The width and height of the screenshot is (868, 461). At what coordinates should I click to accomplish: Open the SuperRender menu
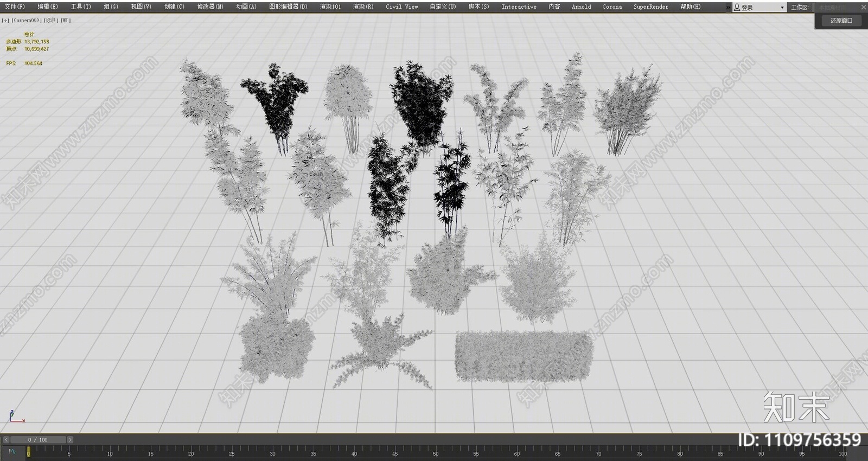tap(650, 7)
